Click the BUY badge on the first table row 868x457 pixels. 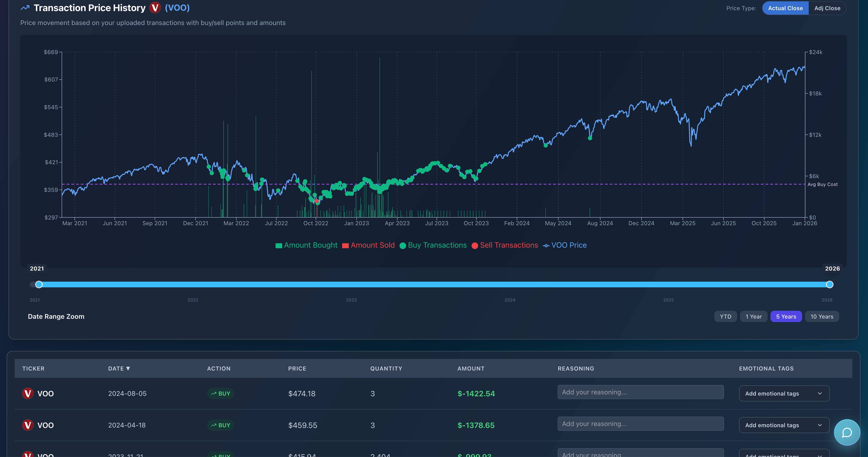point(221,393)
